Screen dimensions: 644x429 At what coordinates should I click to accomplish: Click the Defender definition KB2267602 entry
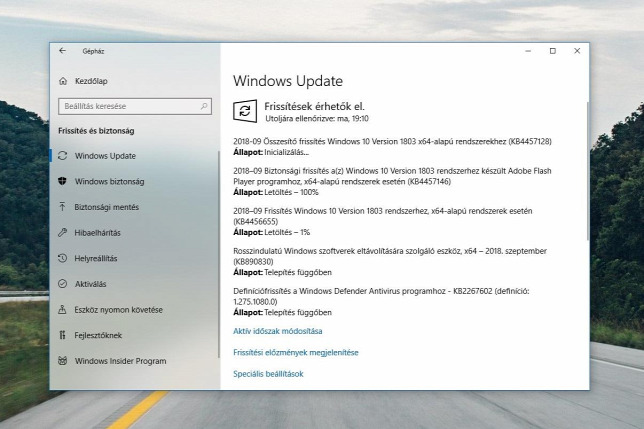[381, 296]
